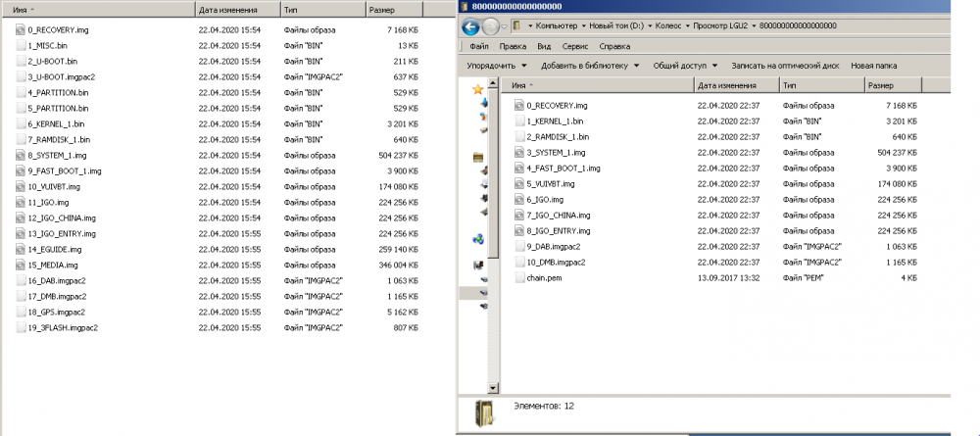Viewport: 980px width, 436px height.
Task: Click disc icon of 5_VUIVBT.img in right window
Action: coord(519,183)
